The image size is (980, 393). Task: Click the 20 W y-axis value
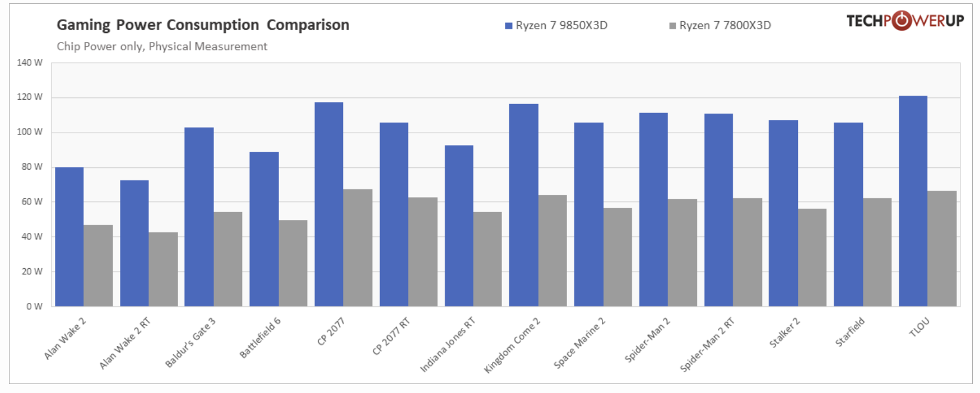tap(32, 272)
